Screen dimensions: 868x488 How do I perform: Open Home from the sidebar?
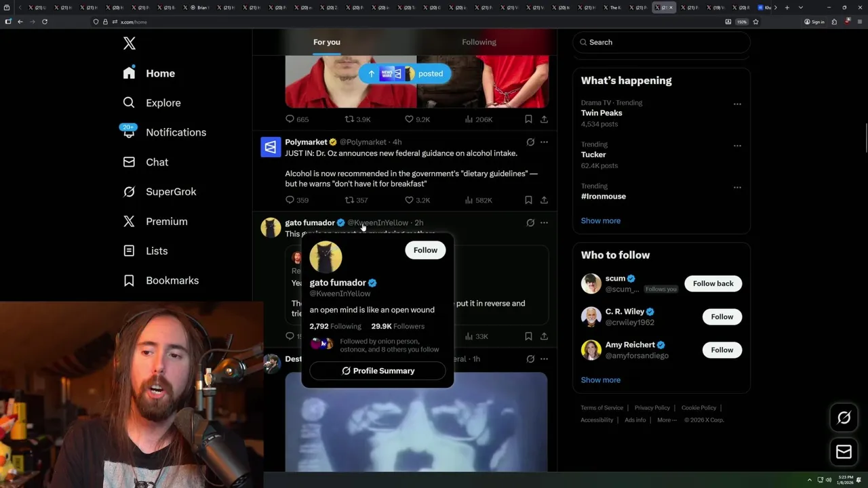tap(149, 73)
